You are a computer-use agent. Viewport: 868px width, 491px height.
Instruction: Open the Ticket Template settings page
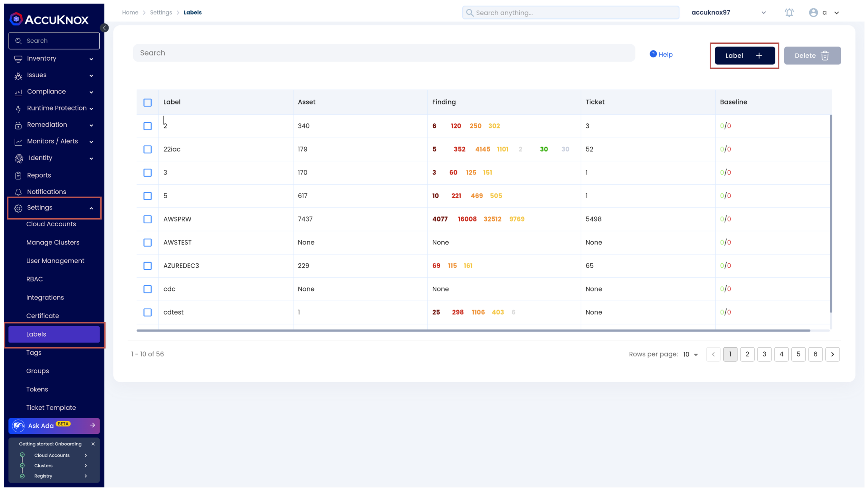click(x=51, y=408)
